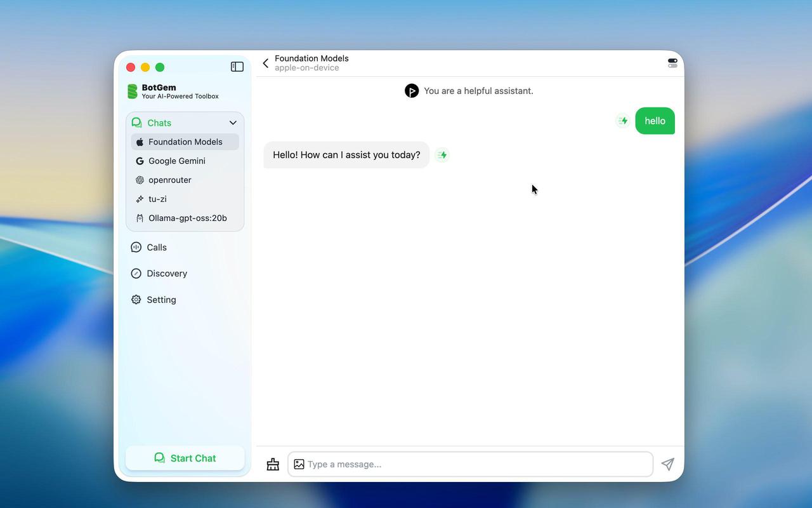The height and width of the screenshot is (508, 812).
Task: Click the Calls waveform icon
Action: coord(136,248)
